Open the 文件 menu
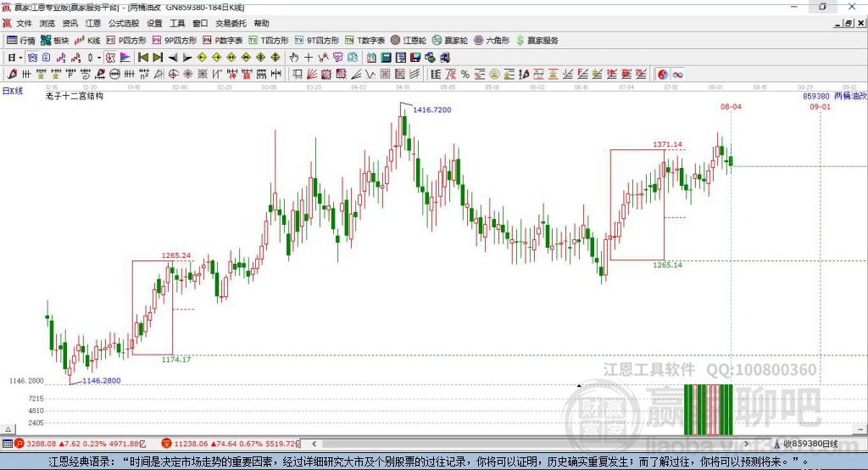This screenshot has height=470, width=868. 25,23
